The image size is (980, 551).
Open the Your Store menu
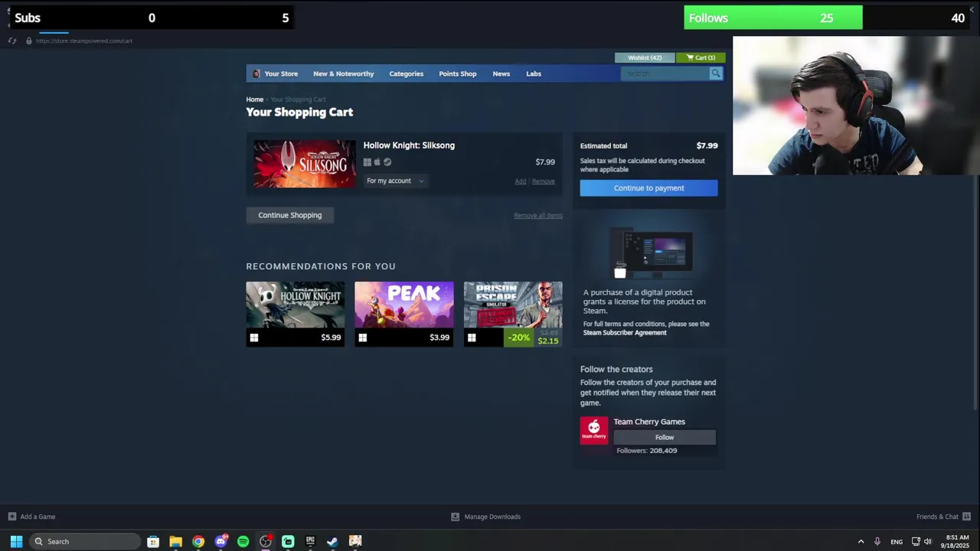click(x=281, y=73)
